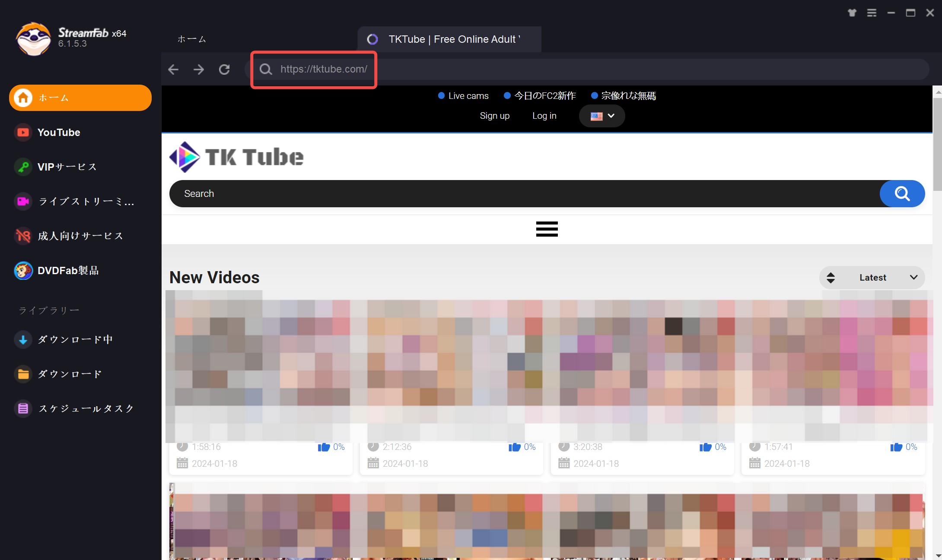Click calendar icon under 1:58:16 video
This screenshot has width=942, height=560.
coord(182,463)
